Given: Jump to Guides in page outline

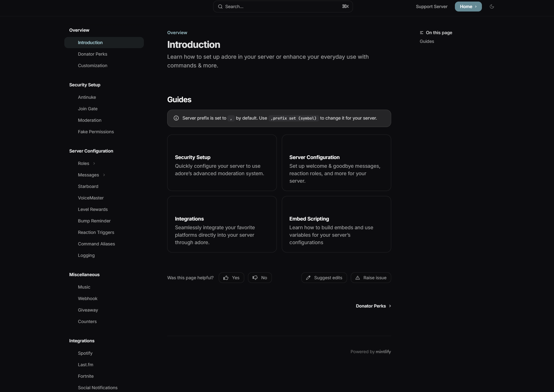Looking at the screenshot, I should (427, 41).
